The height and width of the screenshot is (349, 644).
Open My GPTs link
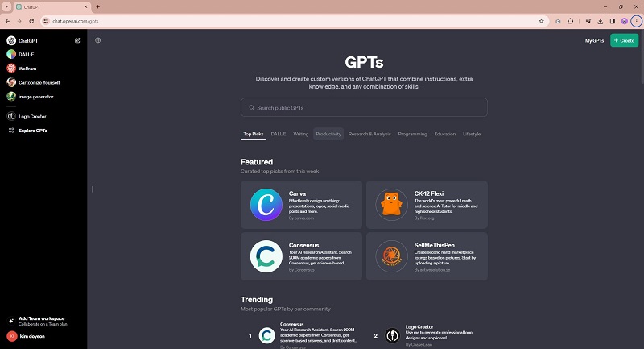pos(594,40)
